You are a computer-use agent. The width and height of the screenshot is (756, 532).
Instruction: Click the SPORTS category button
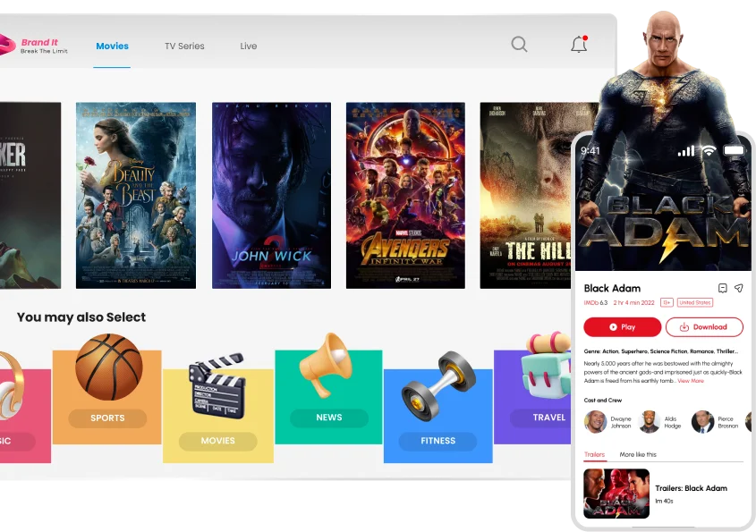(x=107, y=418)
